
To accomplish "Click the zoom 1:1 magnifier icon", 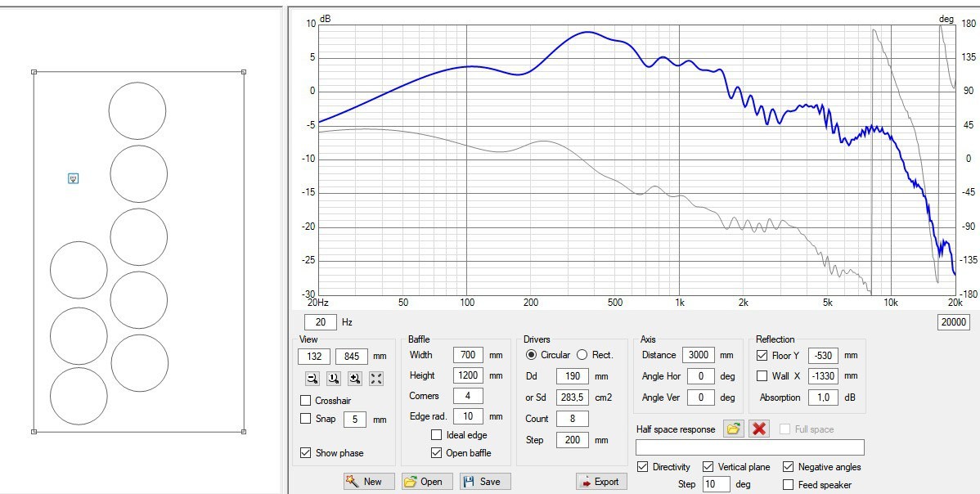I will (333, 378).
